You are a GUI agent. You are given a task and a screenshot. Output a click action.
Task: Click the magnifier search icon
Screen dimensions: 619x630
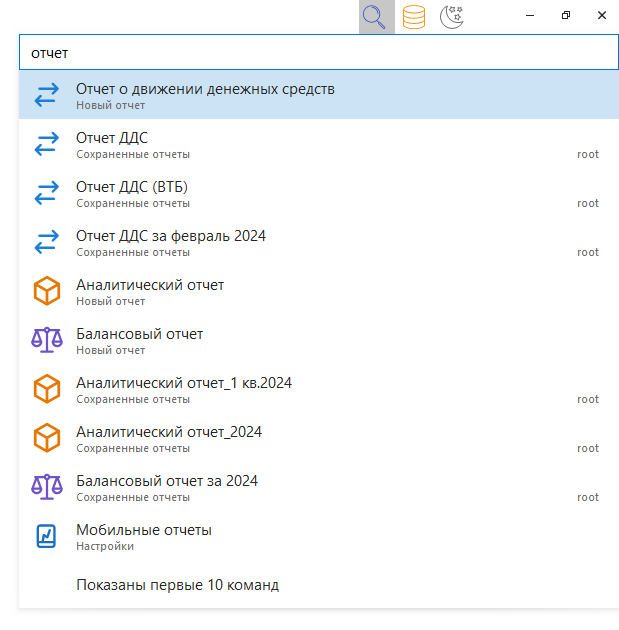click(x=376, y=16)
